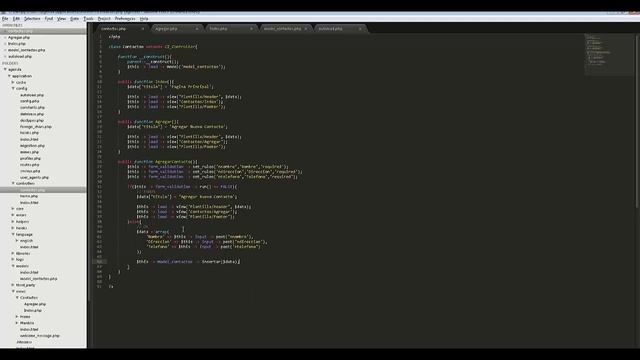Open the Find menu
The height and width of the screenshot is (360, 640).
[x=49, y=19]
